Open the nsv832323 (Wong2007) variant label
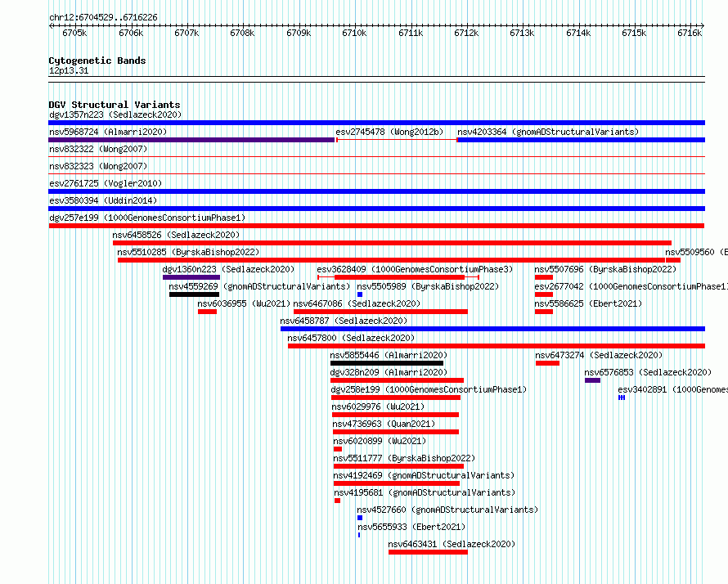This screenshot has height=584, width=728. point(98,166)
